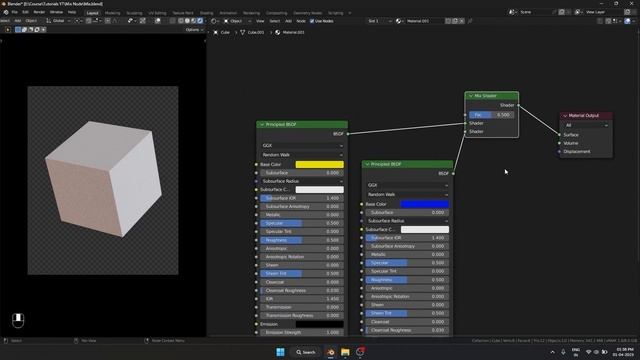Click the Scene name field
Viewport: 640px width, 360px height.
coord(534,12)
